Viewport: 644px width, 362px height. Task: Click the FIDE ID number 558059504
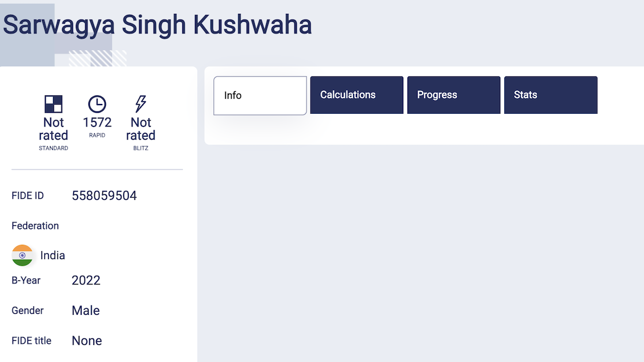point(105,195)
